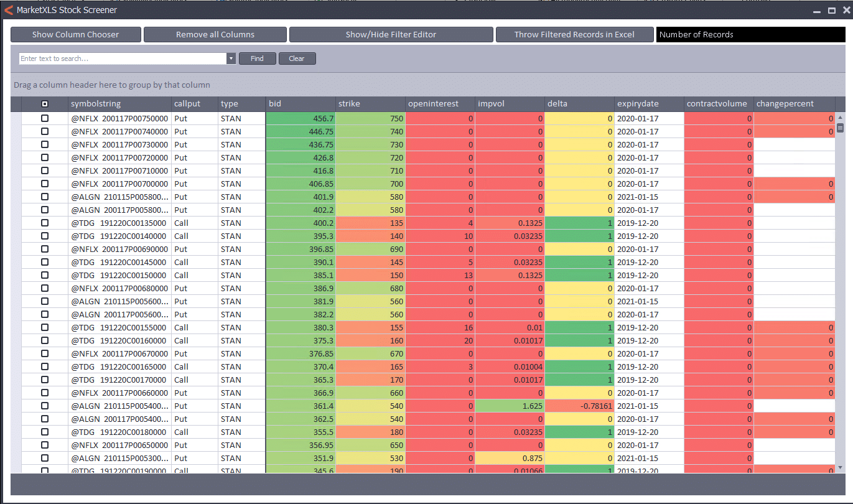The image size is (853, 504).
Task: Click the search text input field
Action: tap(123, 58)
